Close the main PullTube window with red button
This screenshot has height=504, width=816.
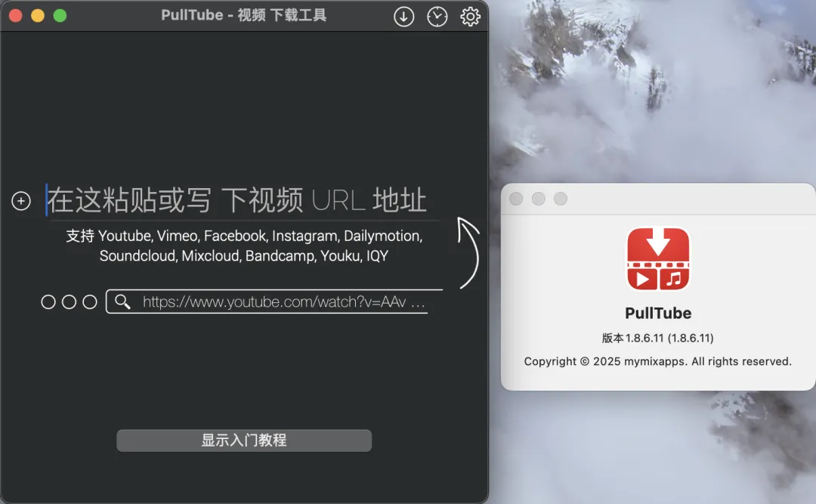pyautogui.click(x=15, y=16)
